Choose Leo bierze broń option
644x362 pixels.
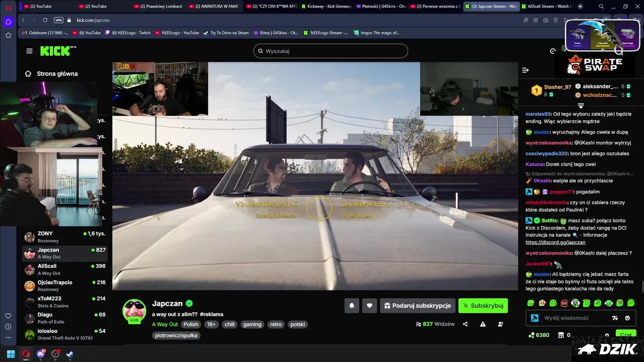365,204
